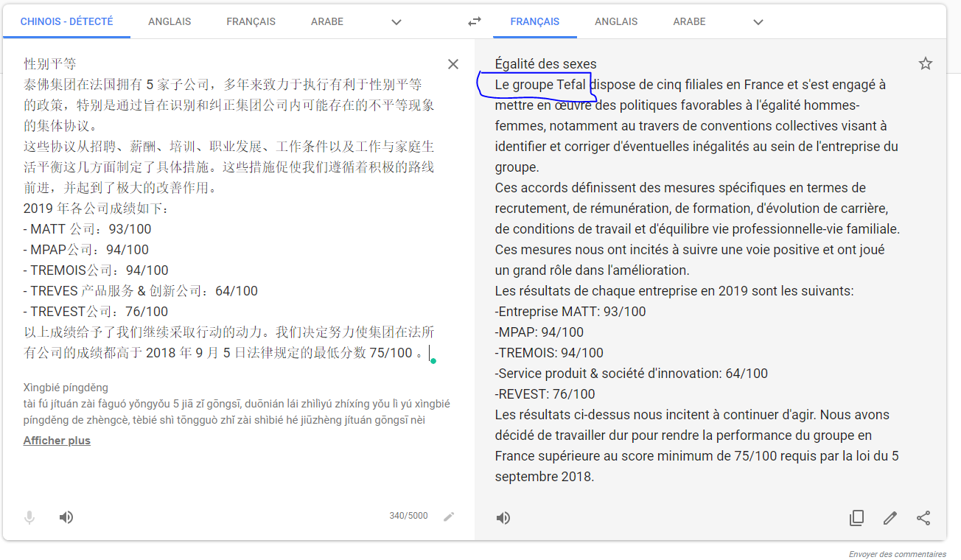
Task: Open handwriting input pencil under source text
Action: (449, 517)
